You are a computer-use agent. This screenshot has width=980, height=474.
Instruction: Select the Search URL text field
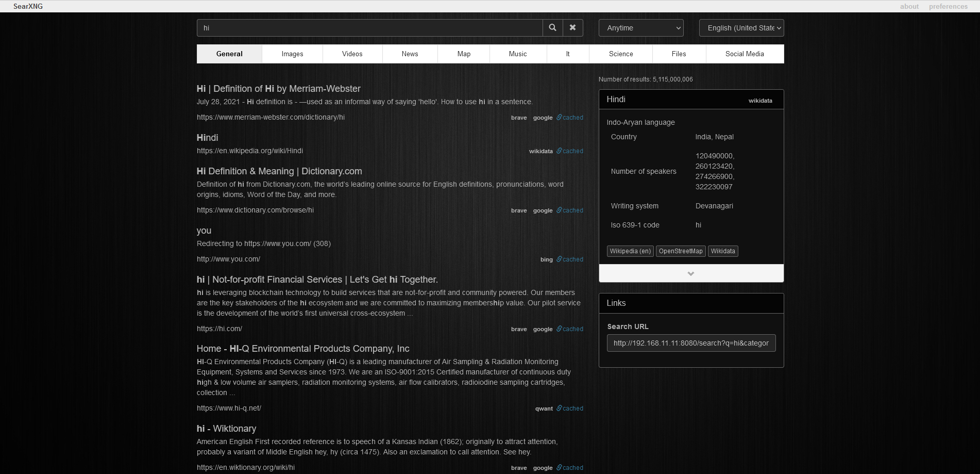tap(691, 342)
